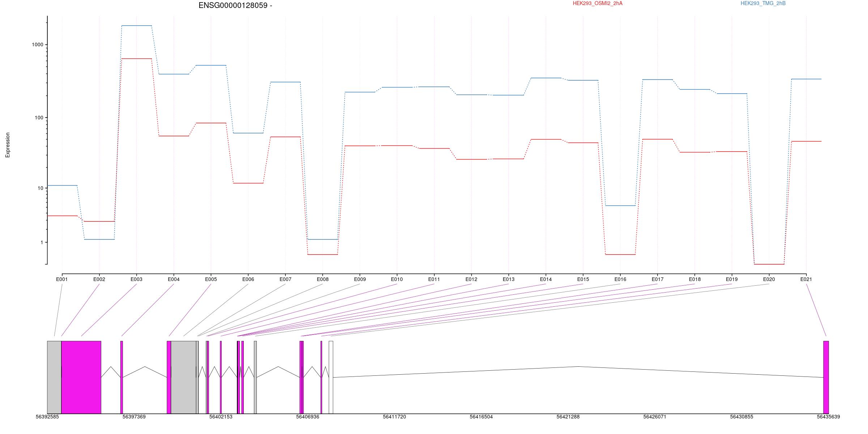Select the leftmost gray exon block

54,377
